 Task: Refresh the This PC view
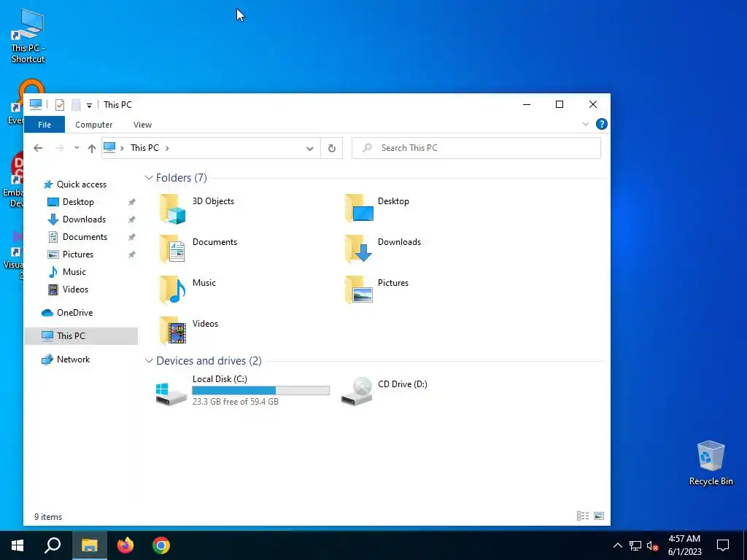[x=332, y=148]
